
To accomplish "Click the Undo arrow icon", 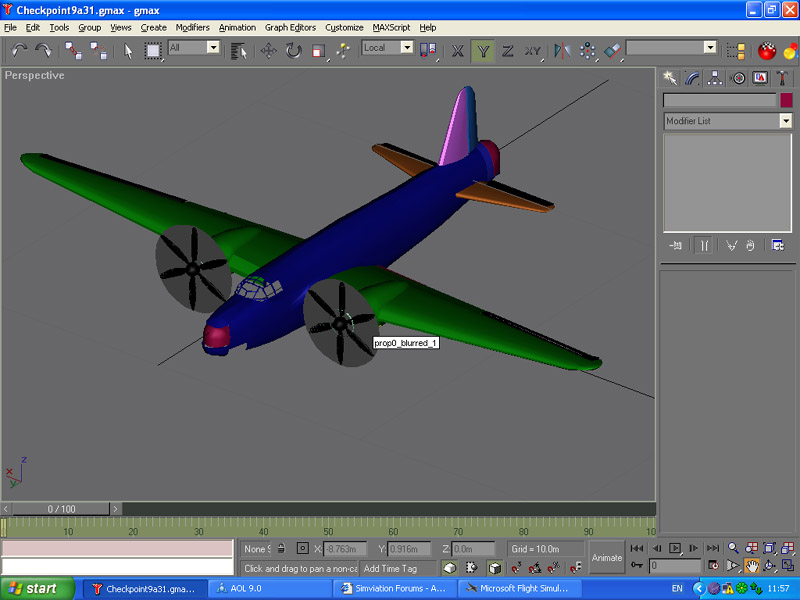I will (x=19, y=49).
